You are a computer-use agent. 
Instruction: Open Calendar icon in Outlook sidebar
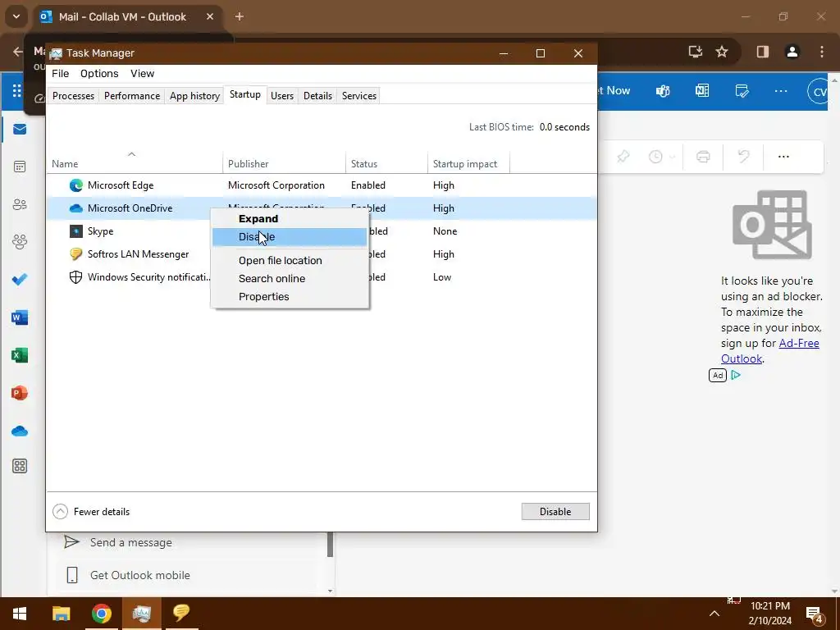coord(20,167)
